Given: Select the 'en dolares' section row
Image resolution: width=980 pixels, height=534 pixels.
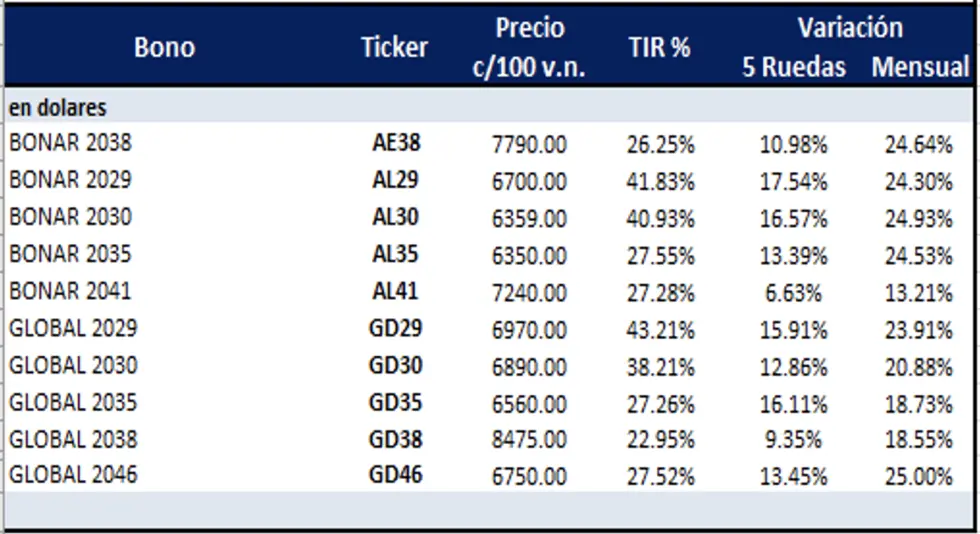Looking at the screenshot, I should tap(488, 108).
